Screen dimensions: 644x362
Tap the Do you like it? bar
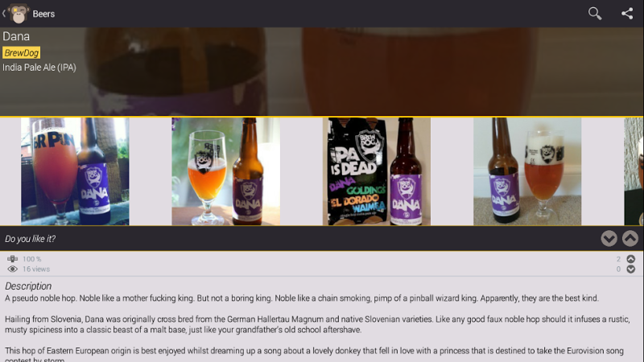pyautogui.click(x=322, y=238)
